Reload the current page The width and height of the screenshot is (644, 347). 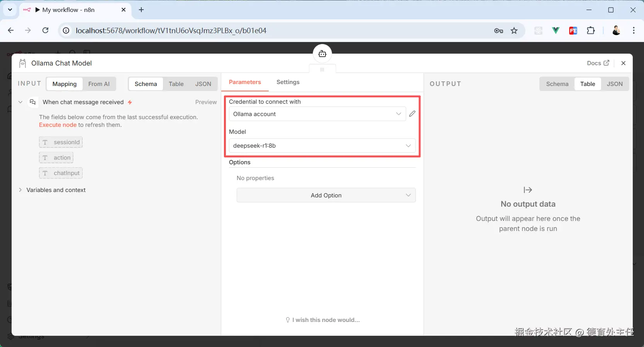coord(45,30)
